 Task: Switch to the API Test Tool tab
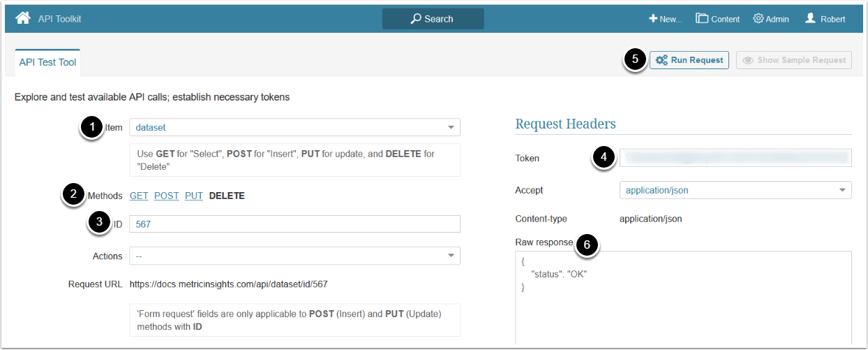coord(47,62)
